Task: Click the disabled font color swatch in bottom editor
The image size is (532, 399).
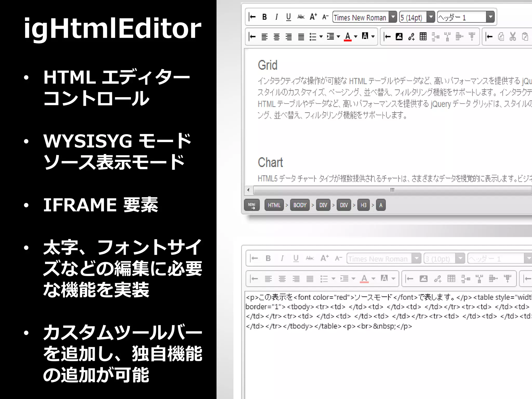Action: pyautogui.click(x=364, y=279)
